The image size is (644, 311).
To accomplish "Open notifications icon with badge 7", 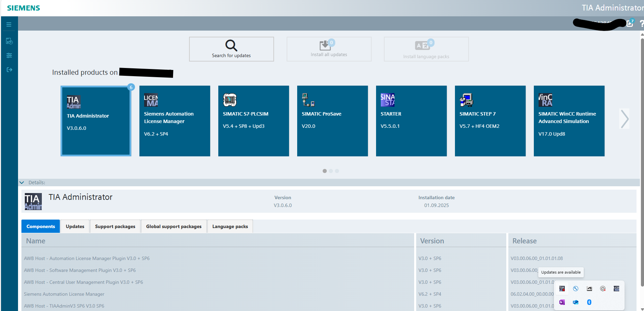I will click(x=630, y=23).
